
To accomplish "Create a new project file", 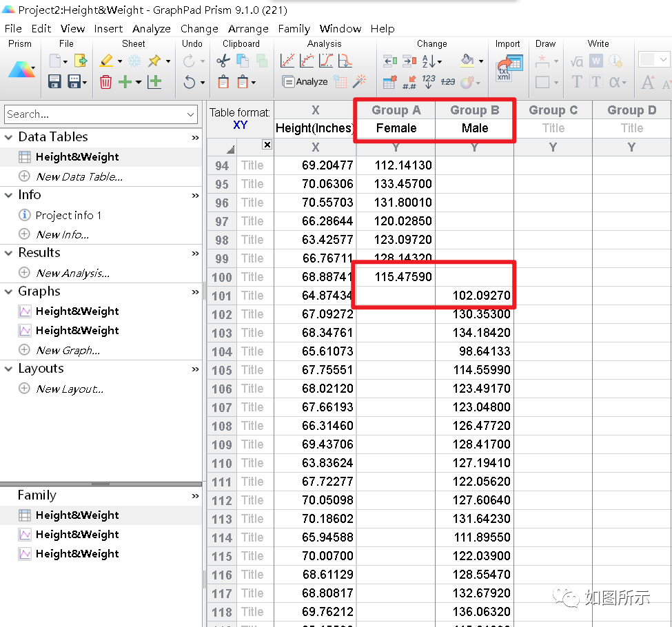I will click(55, 61).
